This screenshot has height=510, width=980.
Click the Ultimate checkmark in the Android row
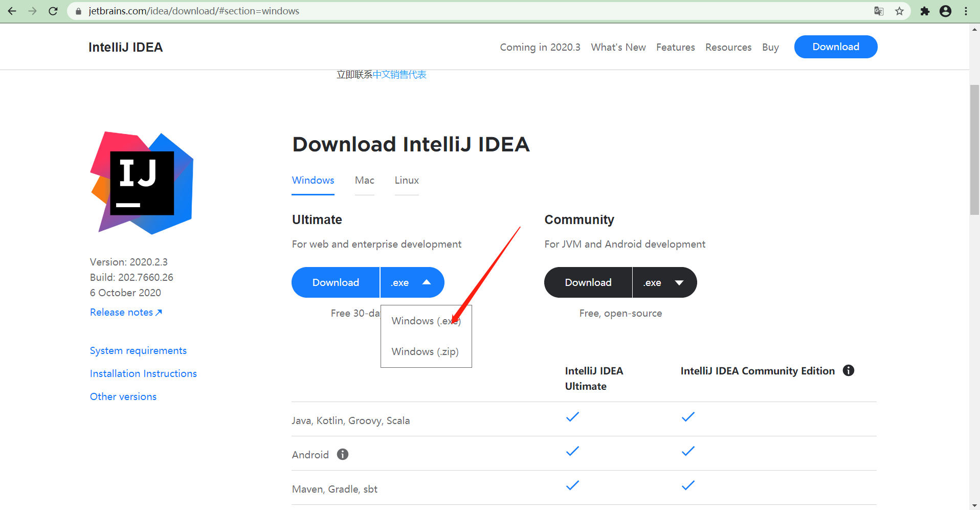coord(572,451)
